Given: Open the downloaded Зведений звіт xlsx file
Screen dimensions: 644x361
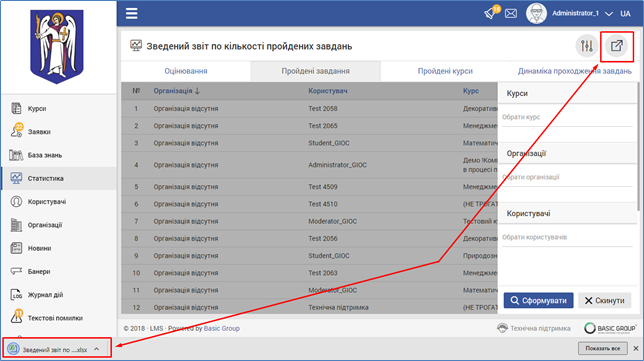Looking at the screenshot, I should (x=55, y=350).
